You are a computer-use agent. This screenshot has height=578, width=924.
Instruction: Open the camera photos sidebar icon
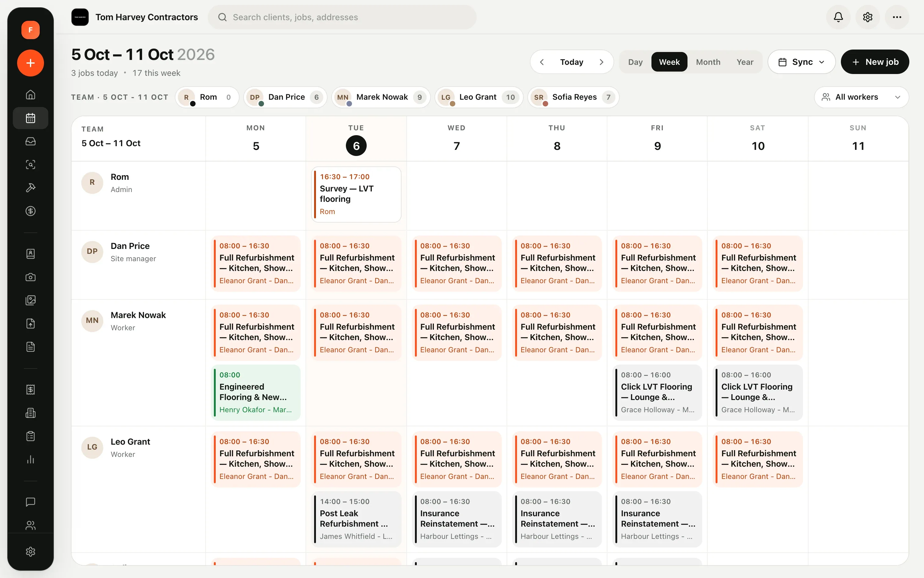tap(31, 277)
